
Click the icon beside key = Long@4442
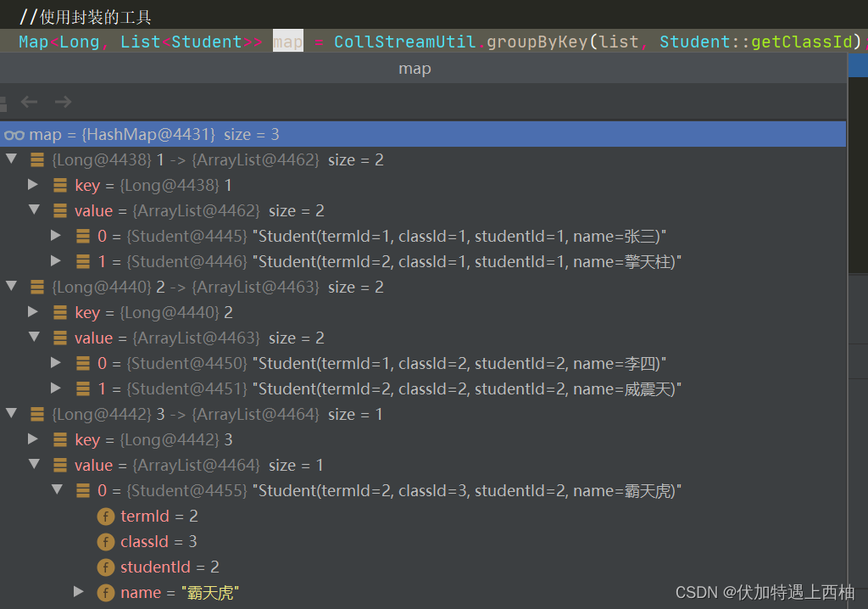coord(60,440)
